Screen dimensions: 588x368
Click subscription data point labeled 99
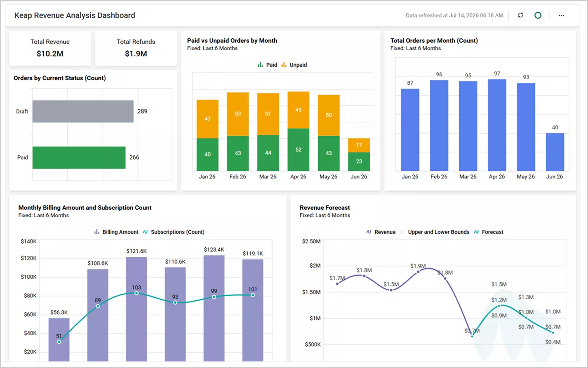pyautogui.click(x=214, y=297)
